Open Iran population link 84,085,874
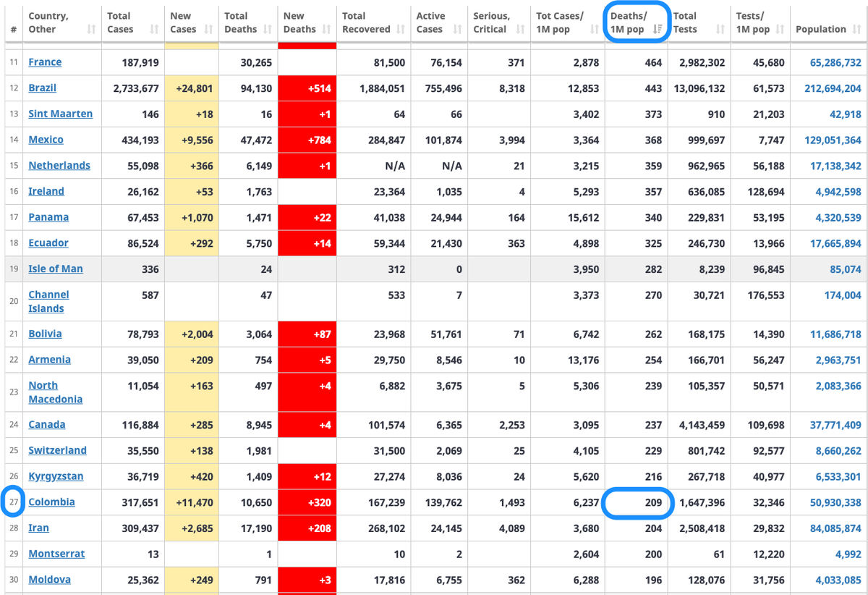 pyautogui.click(x=835, y=528)
